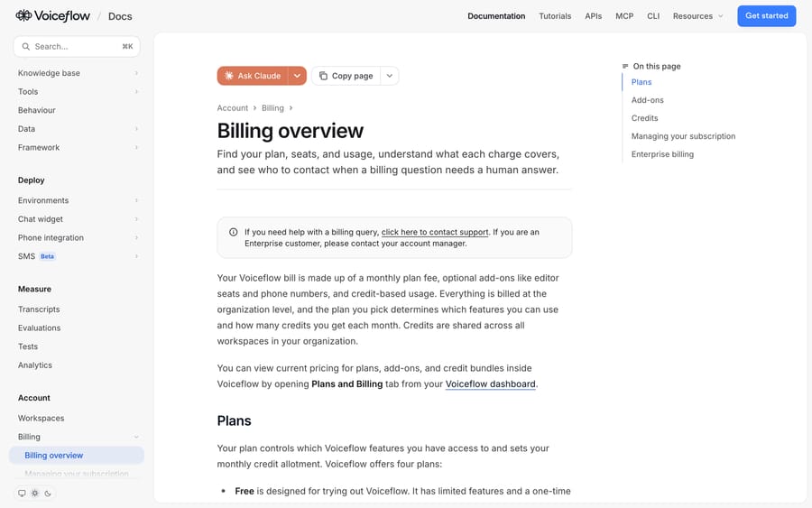Jump to Enterprise billing section
The height and width of the screenshot is (508, 812).
(x=662, y=154)
